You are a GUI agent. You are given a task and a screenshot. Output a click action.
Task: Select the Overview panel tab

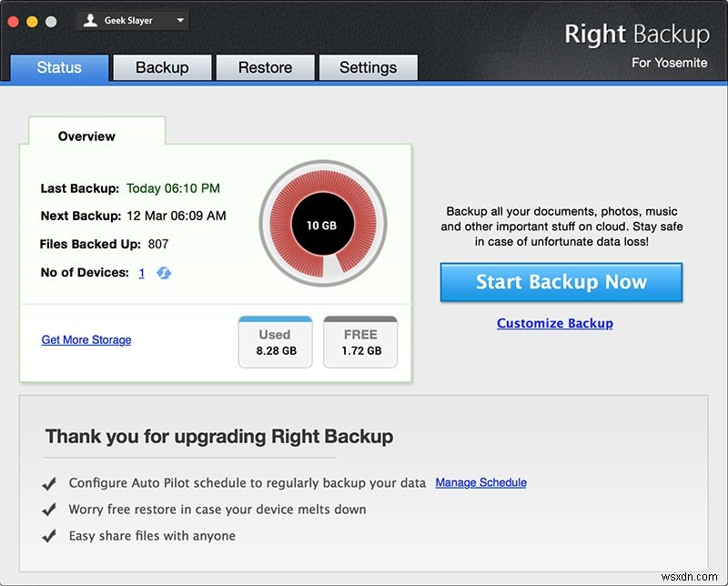(86, 136)
